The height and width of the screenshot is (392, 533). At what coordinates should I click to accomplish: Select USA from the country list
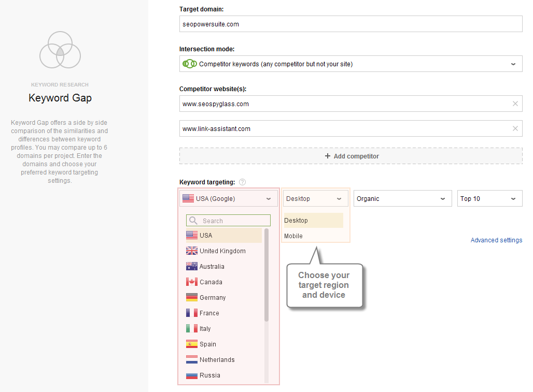point(224,235)
